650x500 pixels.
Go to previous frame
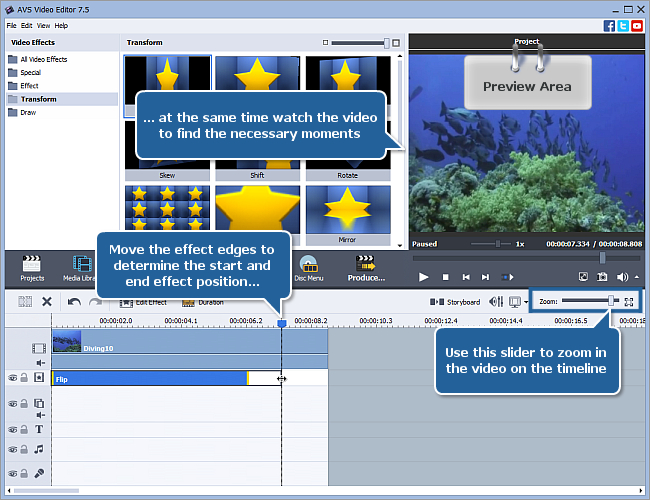pyautogui.click(x=466, y=277)
